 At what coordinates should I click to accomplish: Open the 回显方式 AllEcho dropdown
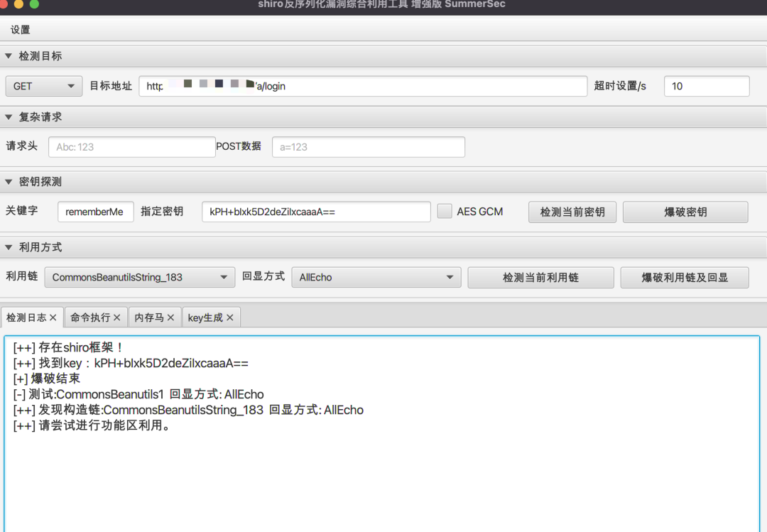tap(376, 278)
